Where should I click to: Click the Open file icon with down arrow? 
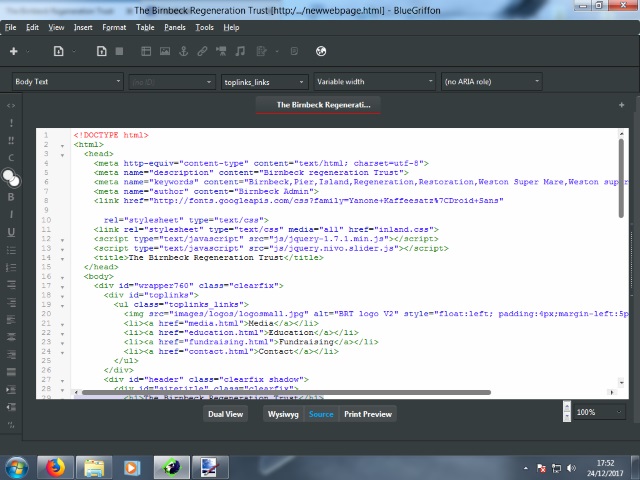[x=58, y=51]
